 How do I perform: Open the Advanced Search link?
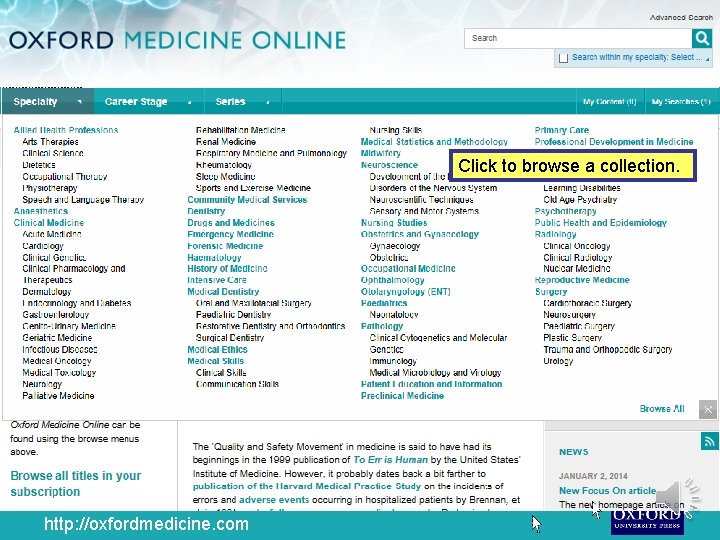[x=681, y=17]
